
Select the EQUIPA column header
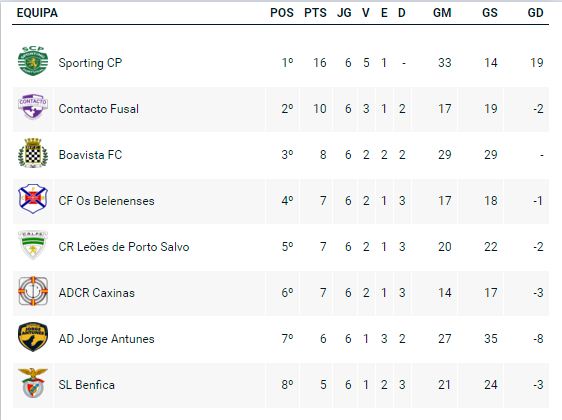(x=37, y=13)
